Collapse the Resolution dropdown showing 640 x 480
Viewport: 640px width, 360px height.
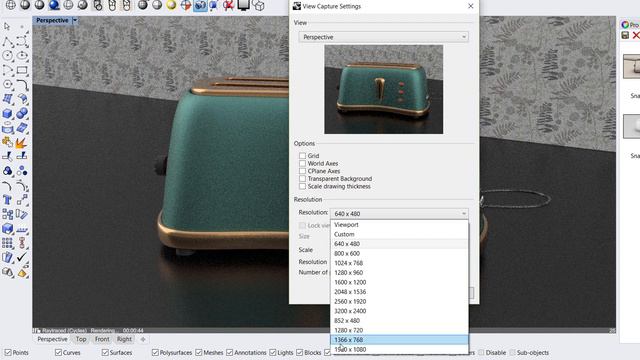399,213
